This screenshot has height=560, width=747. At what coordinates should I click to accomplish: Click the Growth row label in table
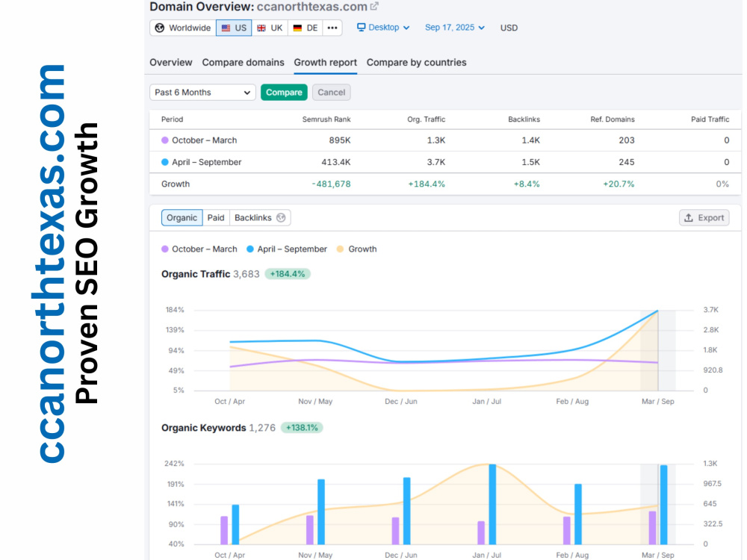click(x=176, y=184)
